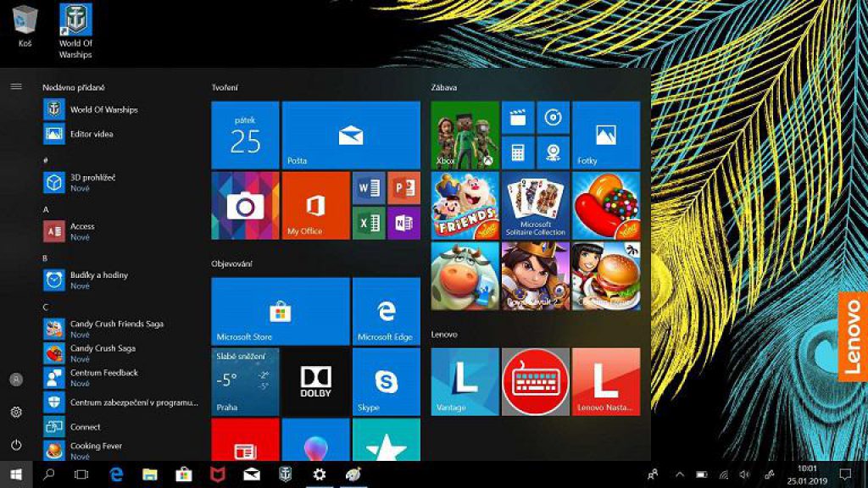Open the Groove music disc tile
The image size is (868, 488).
[553, 117]
